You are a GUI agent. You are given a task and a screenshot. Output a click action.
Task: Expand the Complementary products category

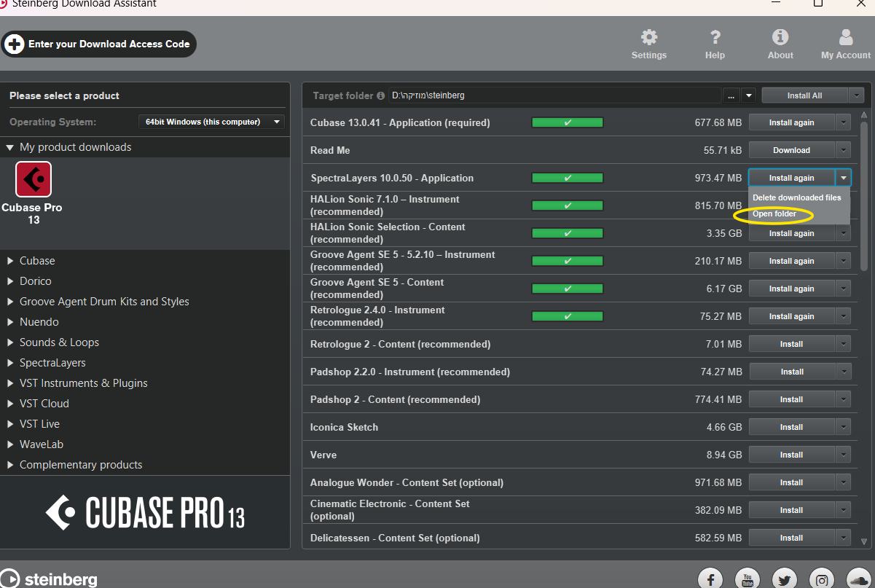click(10, 465)
